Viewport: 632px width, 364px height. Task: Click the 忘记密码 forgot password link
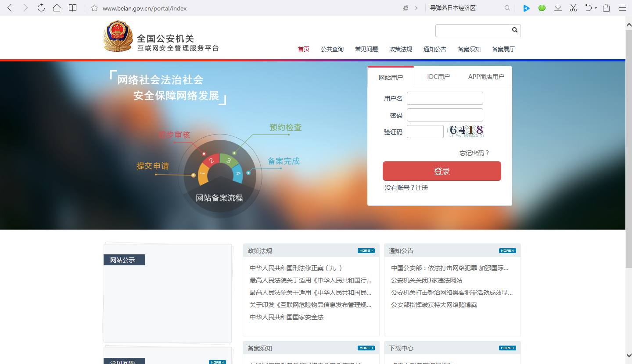(474, 153)
